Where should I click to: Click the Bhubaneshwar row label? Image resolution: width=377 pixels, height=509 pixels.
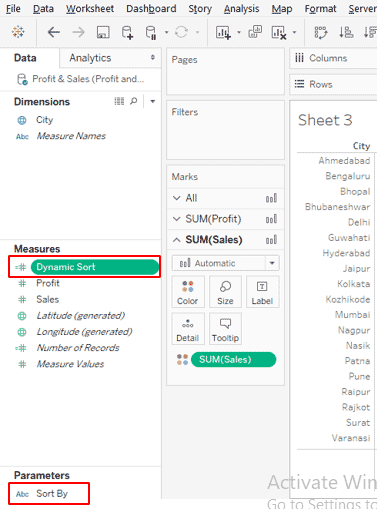coord(337,207)
